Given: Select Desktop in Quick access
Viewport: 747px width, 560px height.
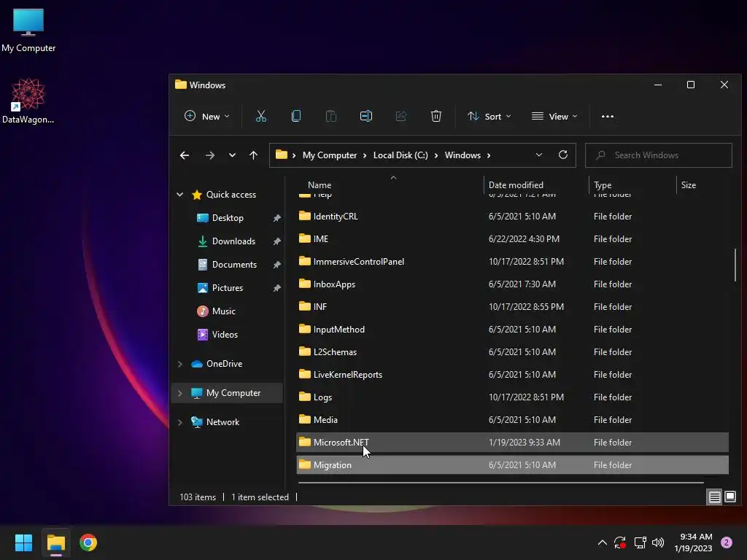Looking at the screenshot, I should click(228, 217).
